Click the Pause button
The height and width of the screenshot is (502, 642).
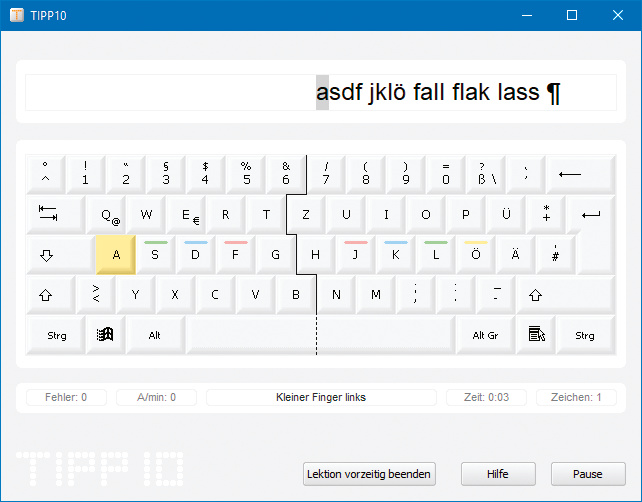(588, 474)
